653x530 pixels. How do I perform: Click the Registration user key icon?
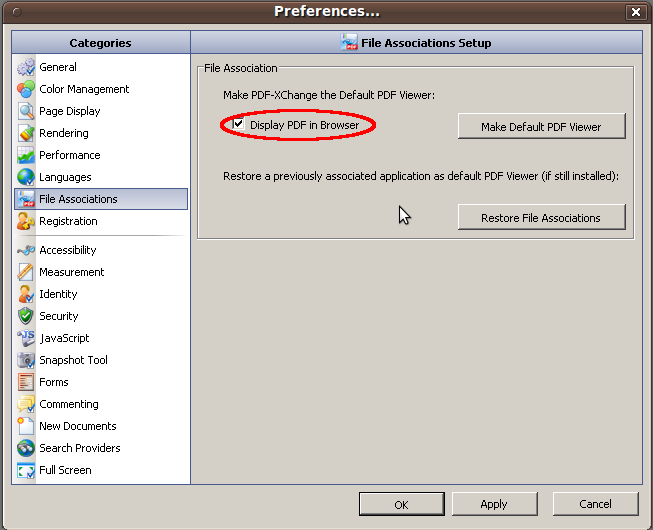click(26, 221)
